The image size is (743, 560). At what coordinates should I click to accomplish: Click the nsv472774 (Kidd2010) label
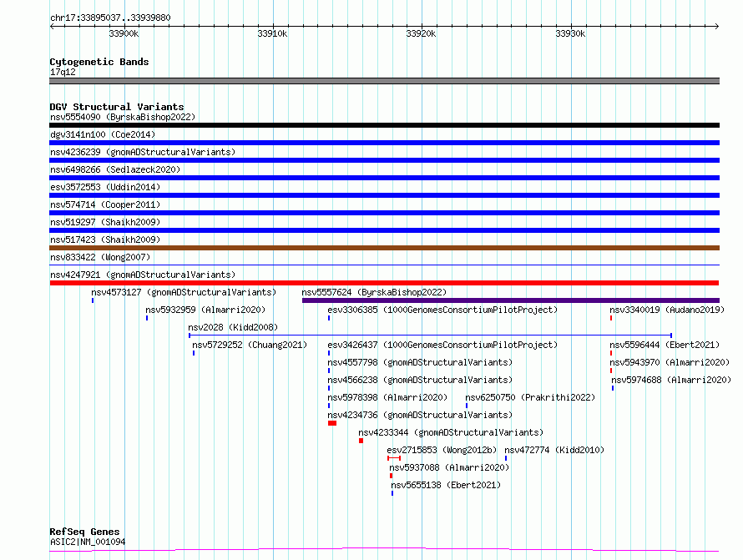554,450
